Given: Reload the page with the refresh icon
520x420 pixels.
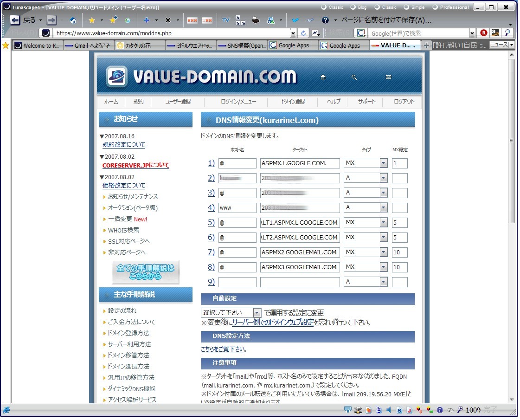Looking at the screenshot, I should pos(303,33).
